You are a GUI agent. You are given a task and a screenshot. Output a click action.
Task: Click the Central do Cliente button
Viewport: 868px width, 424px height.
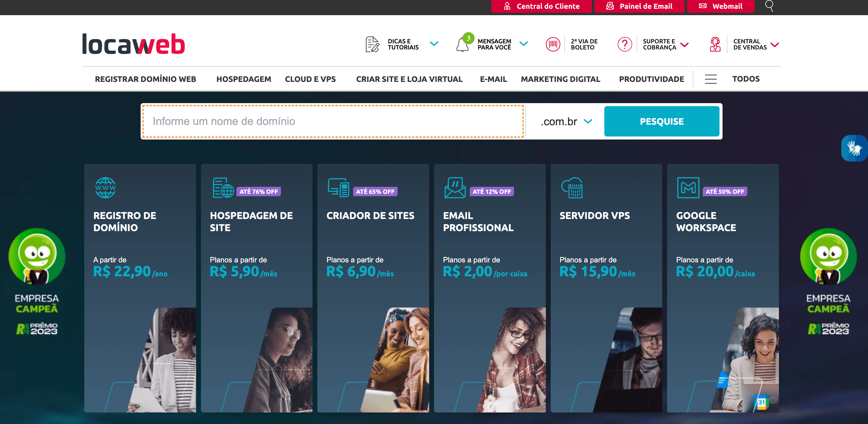point(541,6)
